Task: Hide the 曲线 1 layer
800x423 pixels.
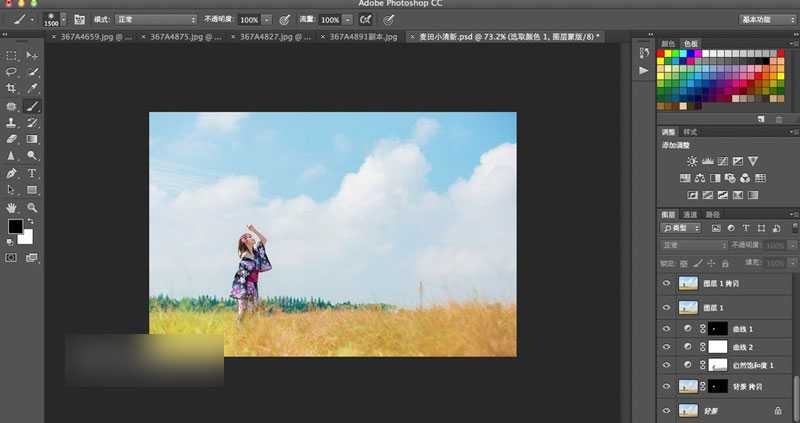Action: (667, 329)
